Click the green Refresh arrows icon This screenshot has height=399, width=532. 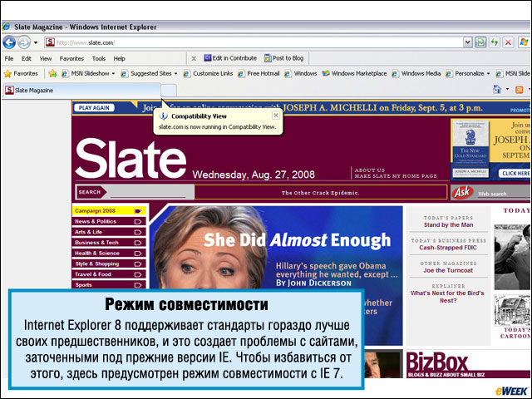tap(495, 42)
